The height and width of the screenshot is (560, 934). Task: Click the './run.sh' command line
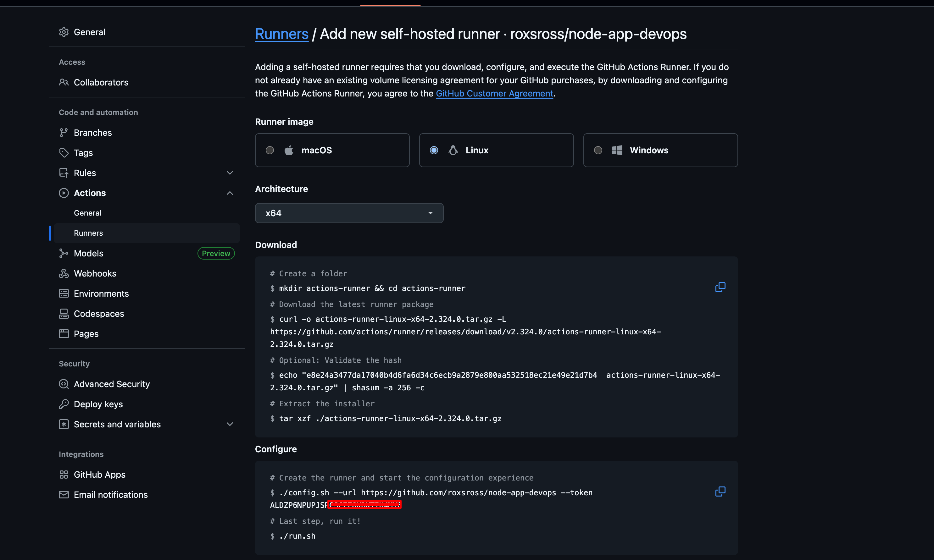[297, 536]
